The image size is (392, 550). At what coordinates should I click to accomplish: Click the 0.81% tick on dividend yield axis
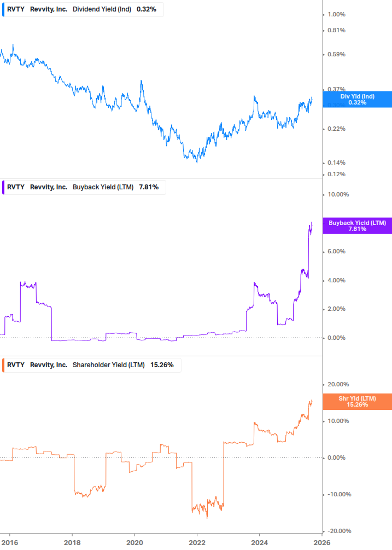336,30
